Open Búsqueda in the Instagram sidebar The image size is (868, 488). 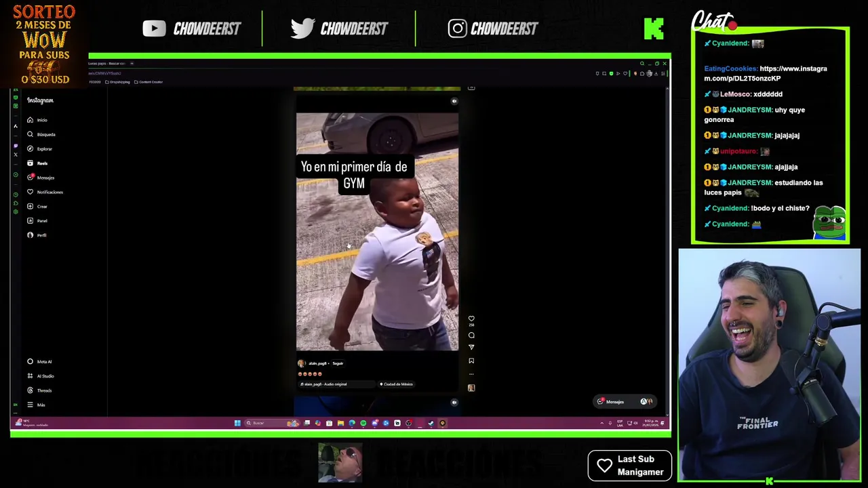point(41,134)
